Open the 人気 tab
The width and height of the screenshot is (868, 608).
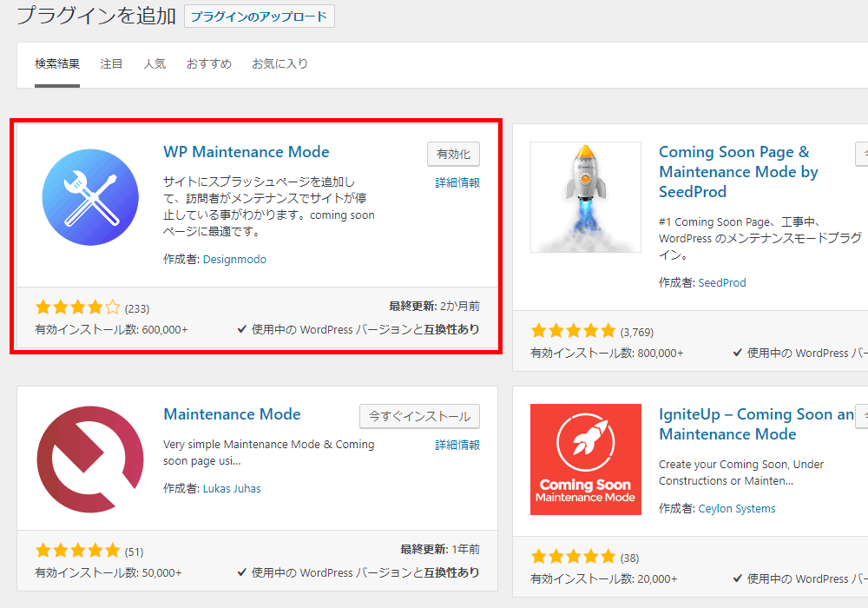click(155, 64)
